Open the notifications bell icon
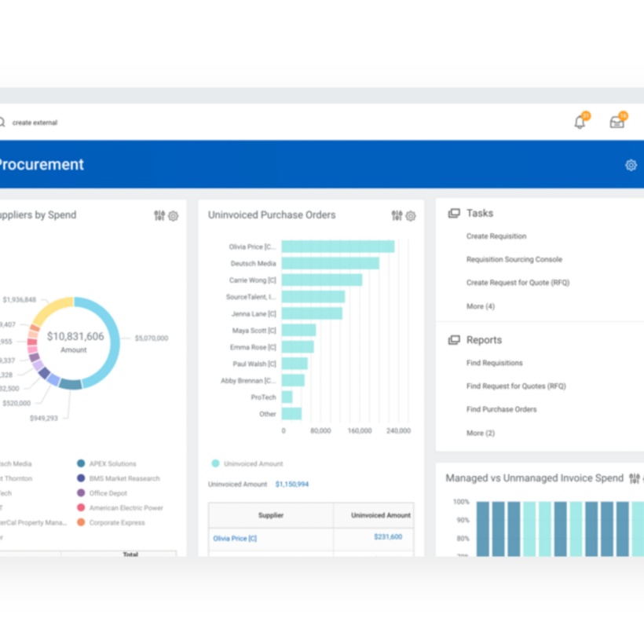The image size is (644, 644). (580, 123)
